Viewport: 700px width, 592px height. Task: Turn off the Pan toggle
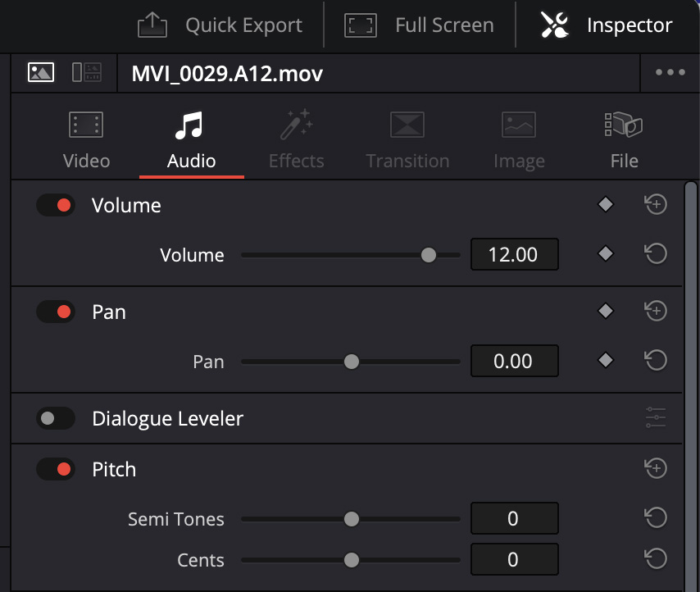[x=56, y=312]
